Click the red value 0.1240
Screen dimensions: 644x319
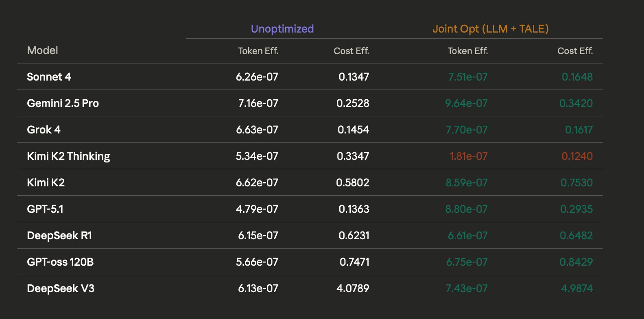[577, 156]
